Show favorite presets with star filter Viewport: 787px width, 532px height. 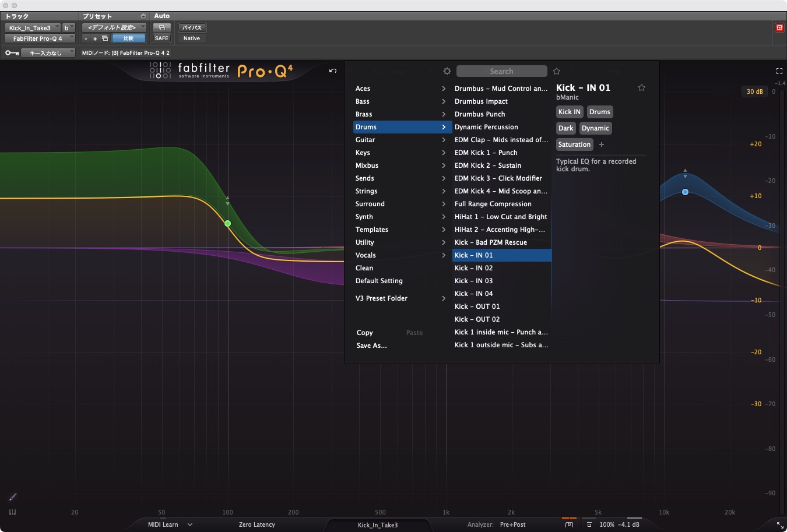click(x=557, y=71)
